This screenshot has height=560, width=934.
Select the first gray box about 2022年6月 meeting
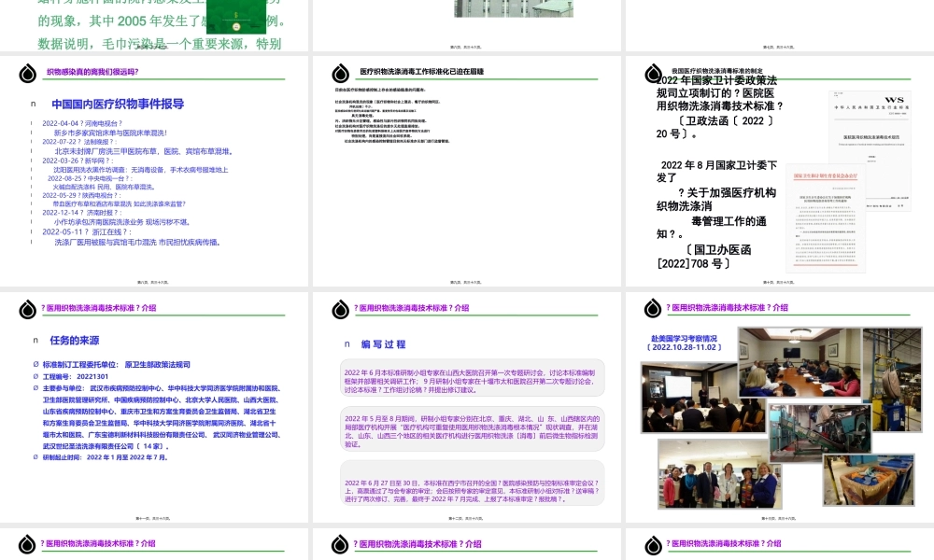coord(471,381)
